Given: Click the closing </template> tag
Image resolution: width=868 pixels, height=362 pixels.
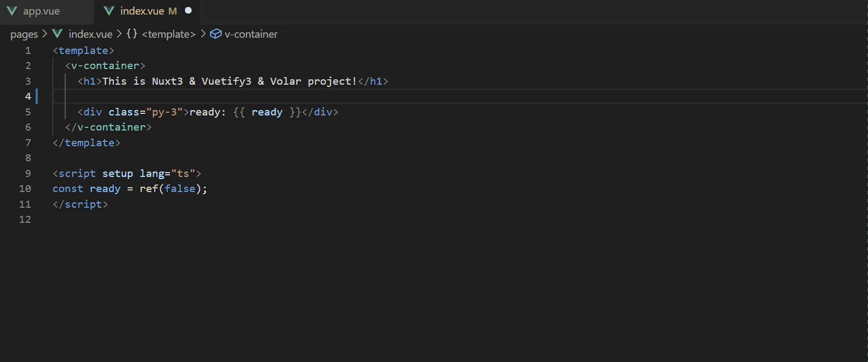Looking at the screenshot, I should point(86,143).
